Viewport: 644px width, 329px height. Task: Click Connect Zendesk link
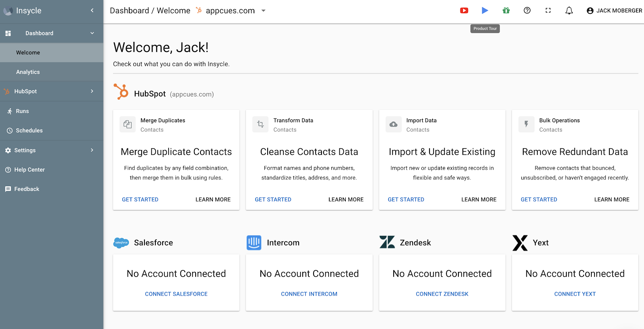coord(442,294)
